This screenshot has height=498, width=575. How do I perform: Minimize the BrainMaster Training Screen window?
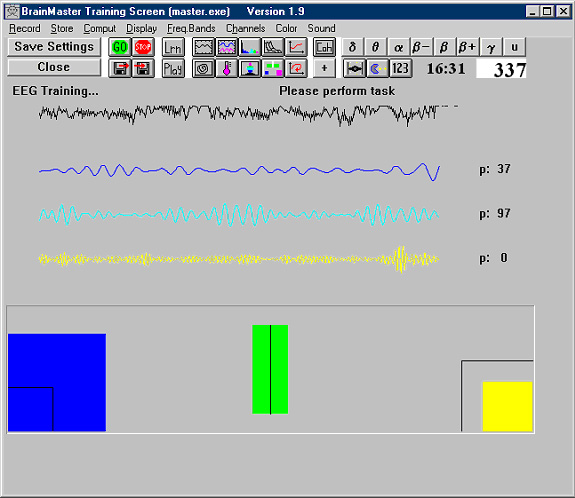[532, 11]
